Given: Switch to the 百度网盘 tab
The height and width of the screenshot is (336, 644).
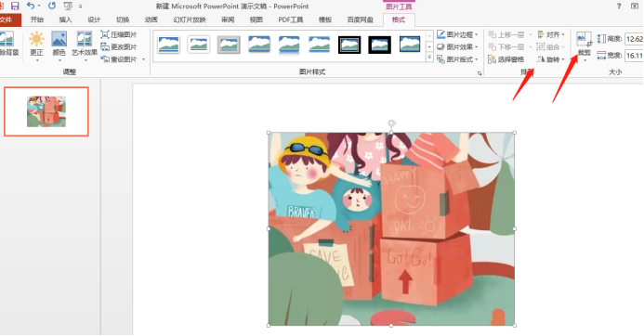Looking at the screenshot, I should click(x=361, y=19).
